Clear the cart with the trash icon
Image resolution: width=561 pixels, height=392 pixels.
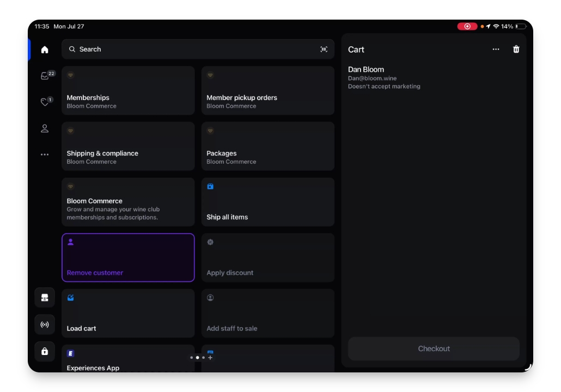click(x=516, y=50)
